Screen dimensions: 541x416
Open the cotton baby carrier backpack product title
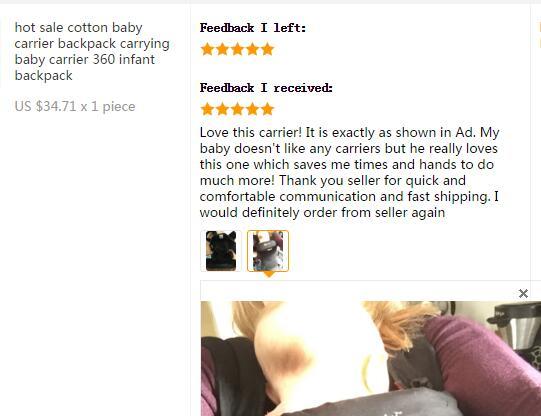[92, 51]
